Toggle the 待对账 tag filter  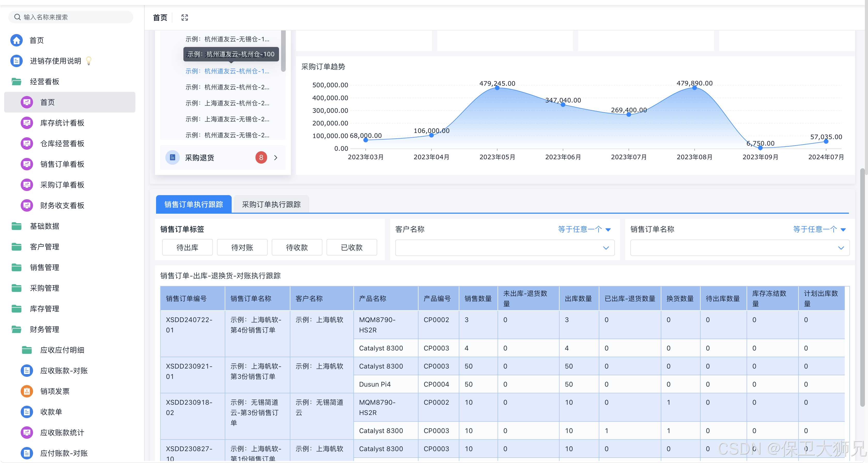pyautogui.click(x=242, y=248)
